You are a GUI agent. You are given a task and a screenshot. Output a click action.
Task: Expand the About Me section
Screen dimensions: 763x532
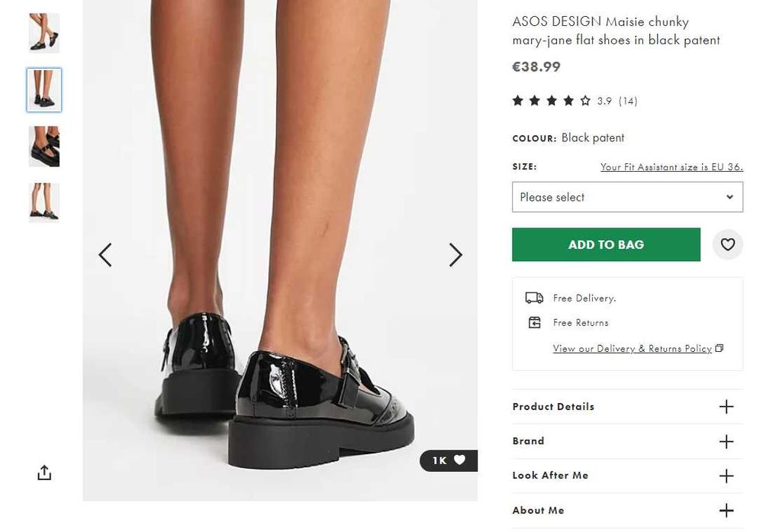[x=726, y=510]
